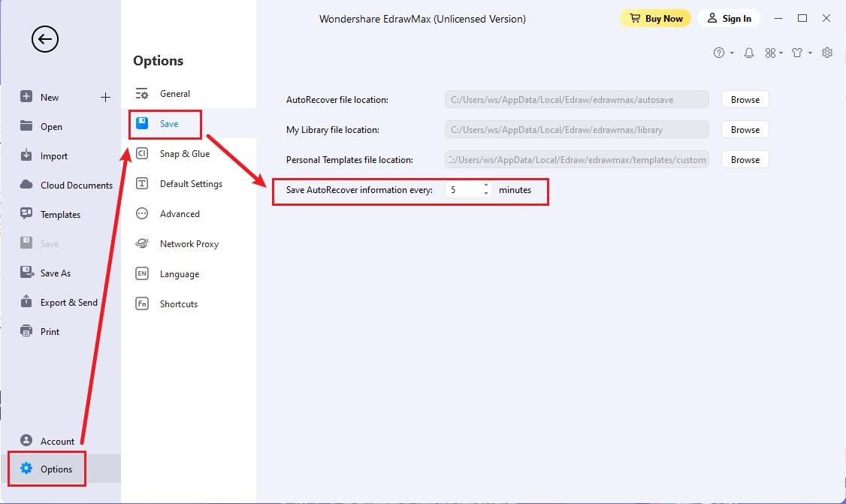The height and width of the screenshot is (504, 846).
Task: Open Advanced options section
Action: 189,213
